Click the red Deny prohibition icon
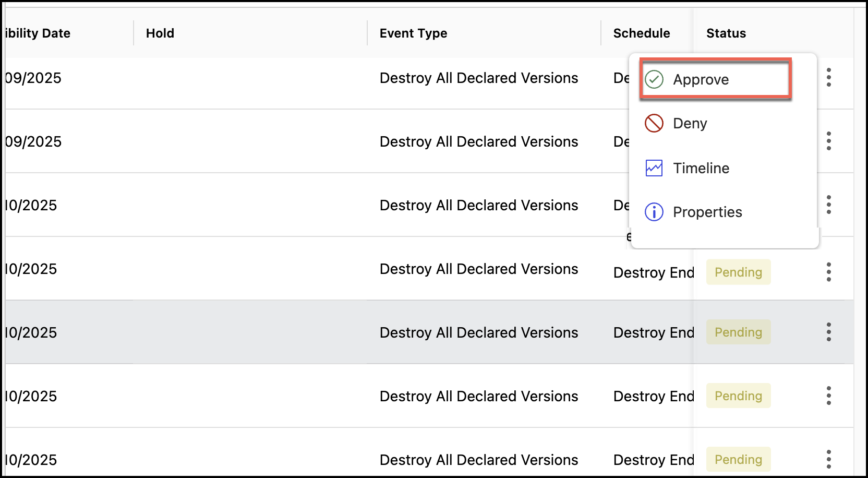The width and height of the screenshot is (868, 478). (654, 124)
